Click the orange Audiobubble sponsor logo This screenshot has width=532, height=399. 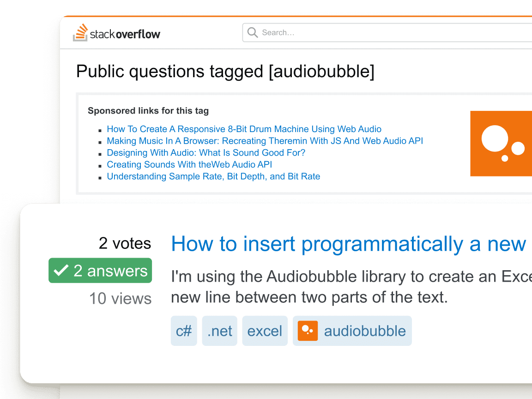point(501,144)
